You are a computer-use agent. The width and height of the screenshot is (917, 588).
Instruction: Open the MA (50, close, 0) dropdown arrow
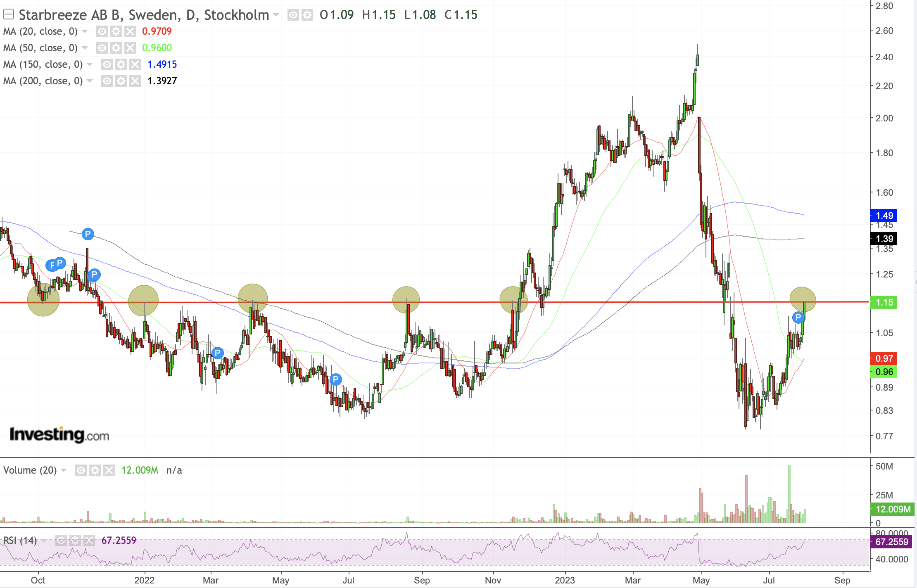click(85, 48)
